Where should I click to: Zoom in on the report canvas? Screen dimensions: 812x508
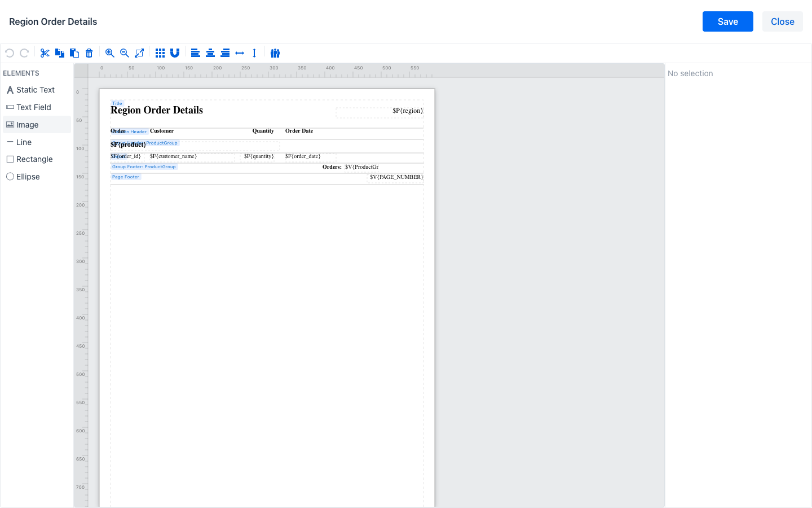[110, 53]
